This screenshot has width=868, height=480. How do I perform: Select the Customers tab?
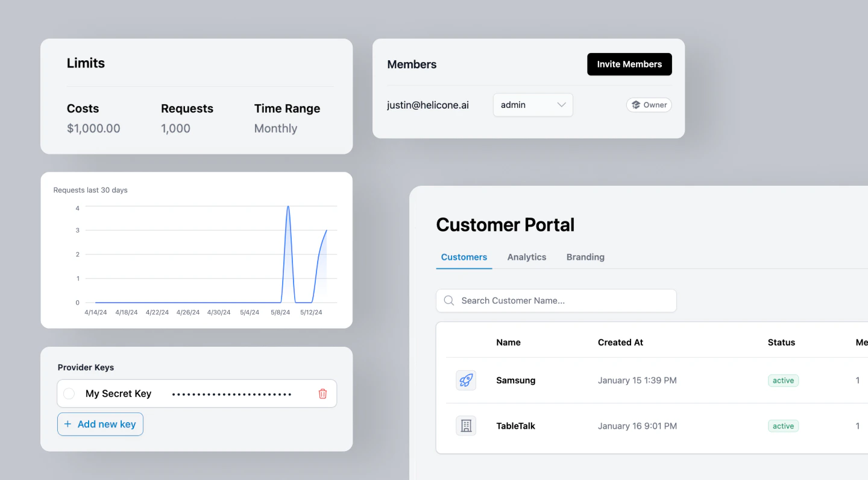[464, 257]
